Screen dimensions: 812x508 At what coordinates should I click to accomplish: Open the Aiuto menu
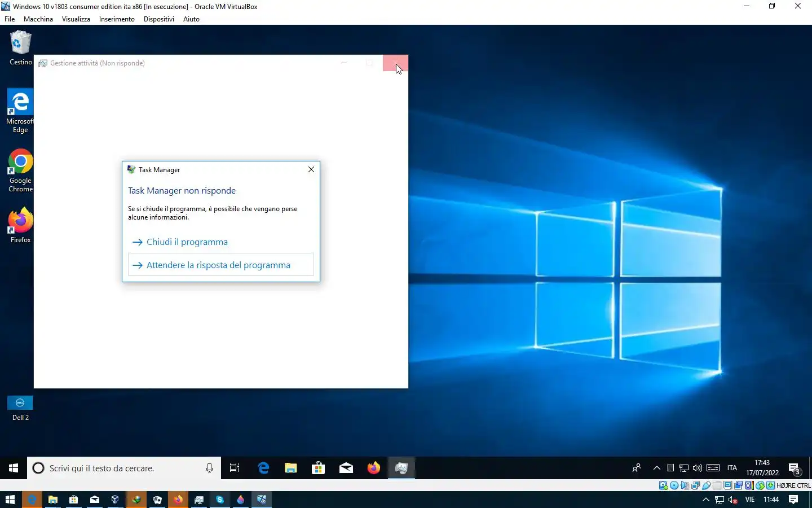click(191, 19)
